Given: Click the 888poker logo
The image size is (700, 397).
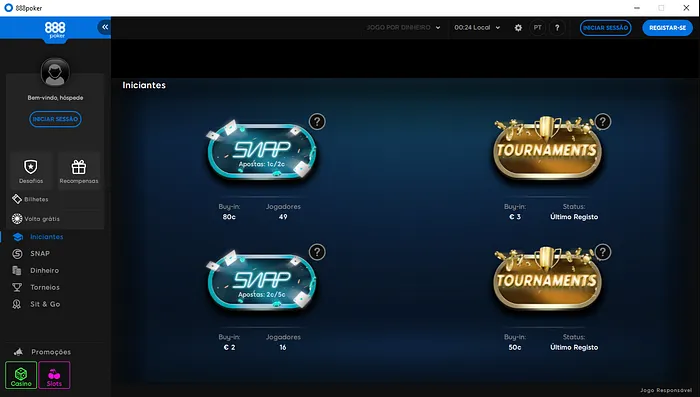Looking at the screenshot, I should click(55, 30).
